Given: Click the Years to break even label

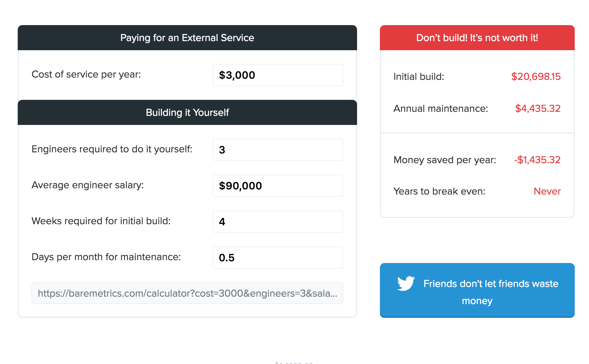Looking at the screenshot, I should point(439,191).
